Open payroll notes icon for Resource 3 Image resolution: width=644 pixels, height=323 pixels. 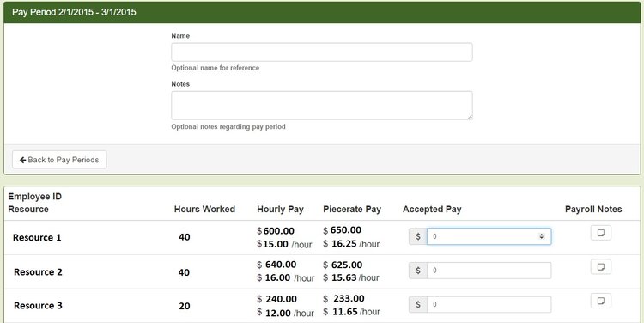(601, 301)
